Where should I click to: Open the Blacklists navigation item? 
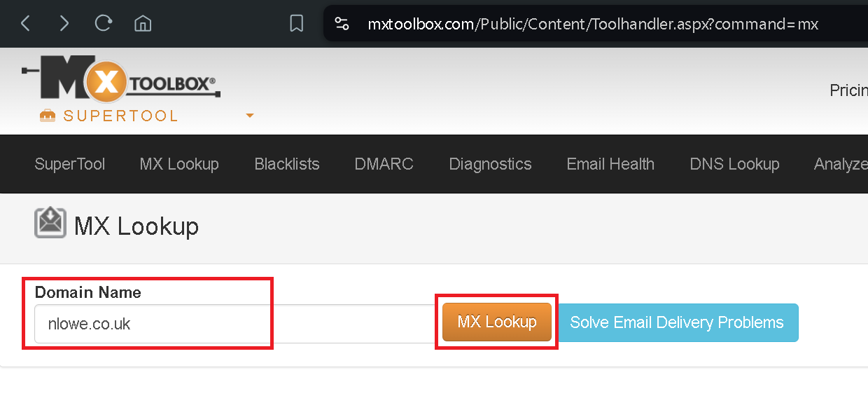287,164
